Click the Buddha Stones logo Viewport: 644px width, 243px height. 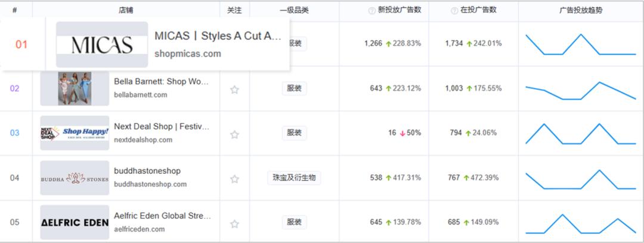click(x=75, y=178)
